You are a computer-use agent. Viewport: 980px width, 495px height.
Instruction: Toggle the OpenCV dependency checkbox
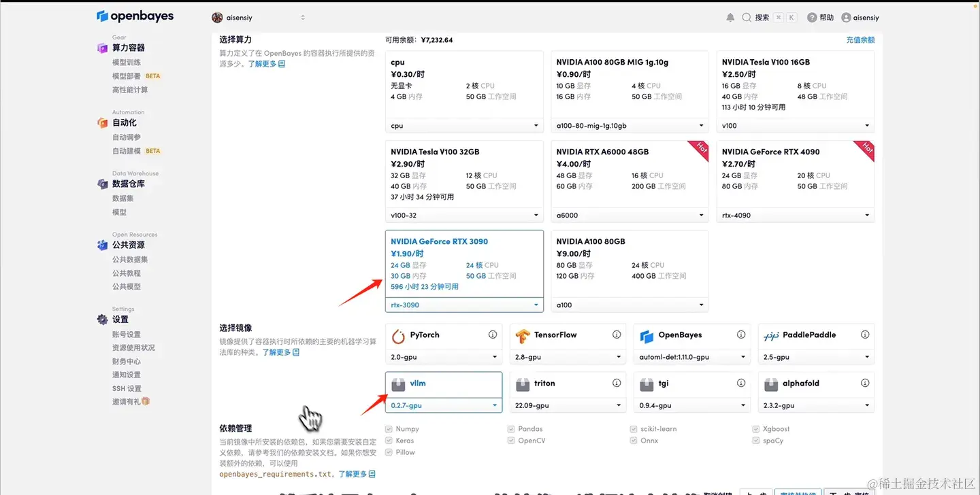coord(511,441)
